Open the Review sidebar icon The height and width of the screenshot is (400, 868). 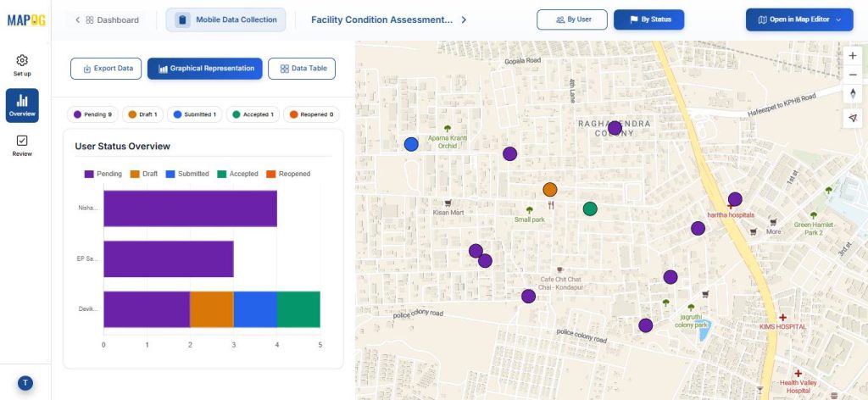pos(22,141)
